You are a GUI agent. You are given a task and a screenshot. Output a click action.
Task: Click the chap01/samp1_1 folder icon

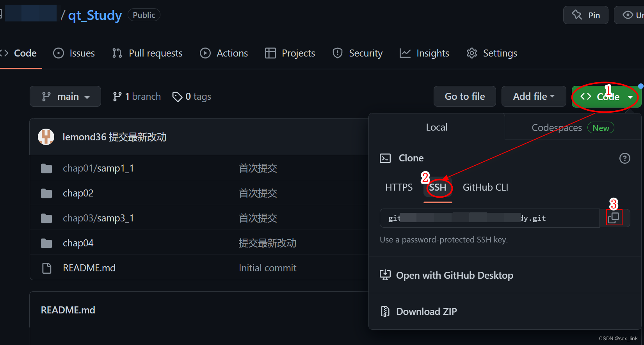pos(46,168)
